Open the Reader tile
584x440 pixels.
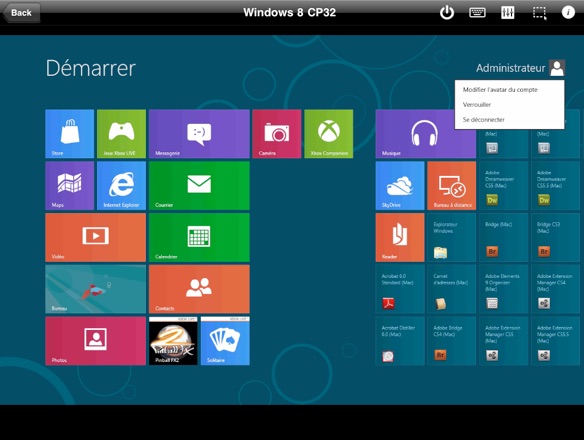pos(400,237)
